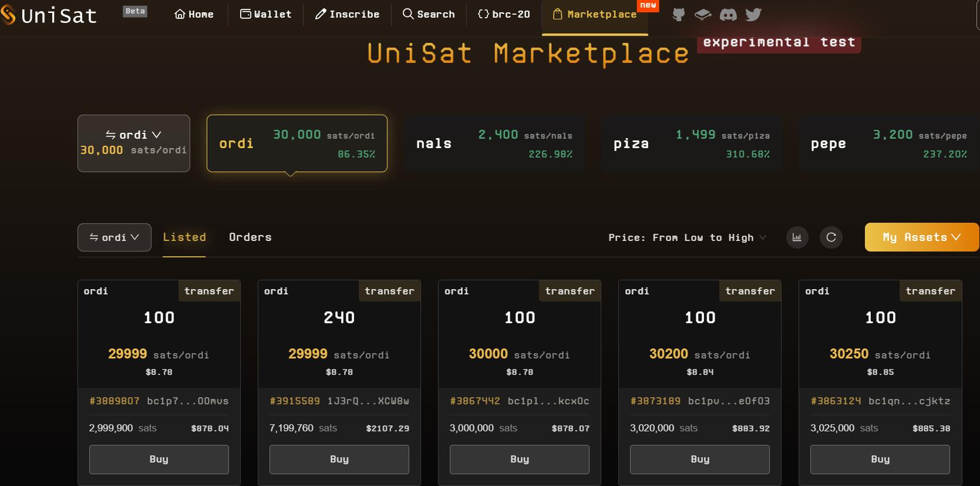The height and width of the screenshot is (486, 980).
Task: Go to Home in navigation
Action: pyautogui.click(x=194, y=14)
